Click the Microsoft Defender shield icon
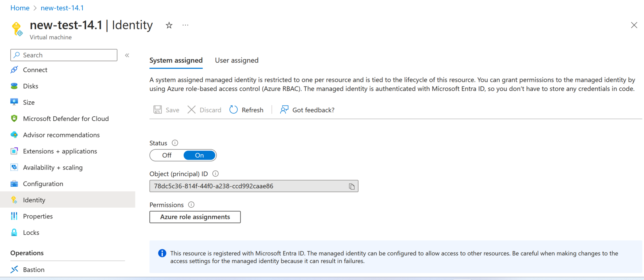644x280 pixels. tap(14, 118)
